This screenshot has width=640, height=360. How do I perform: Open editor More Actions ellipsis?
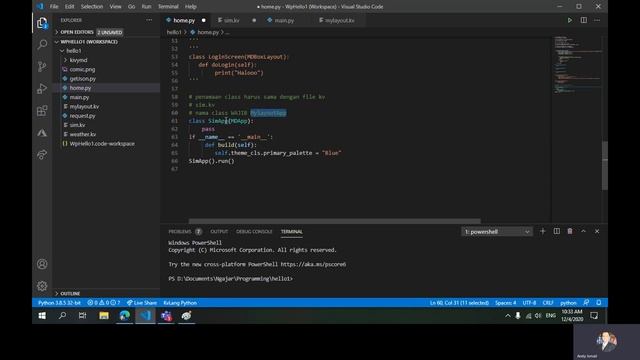[x=597, y=20]
